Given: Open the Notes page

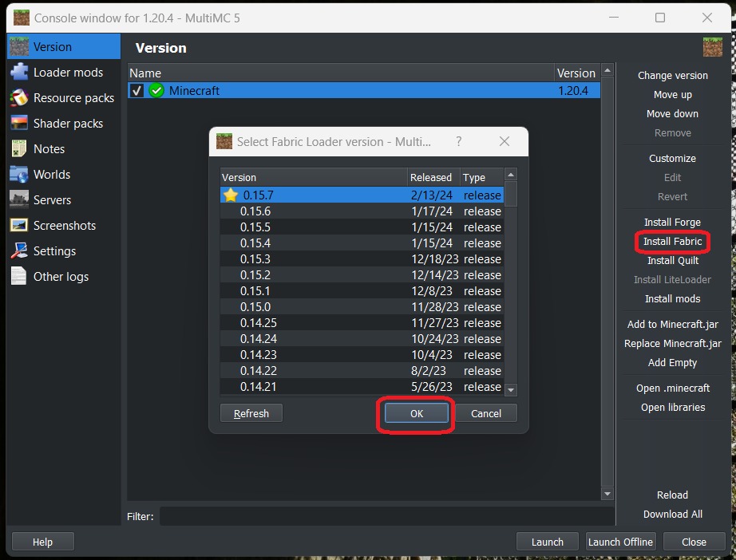Looking at the screenshot, I should coord(63,148).
